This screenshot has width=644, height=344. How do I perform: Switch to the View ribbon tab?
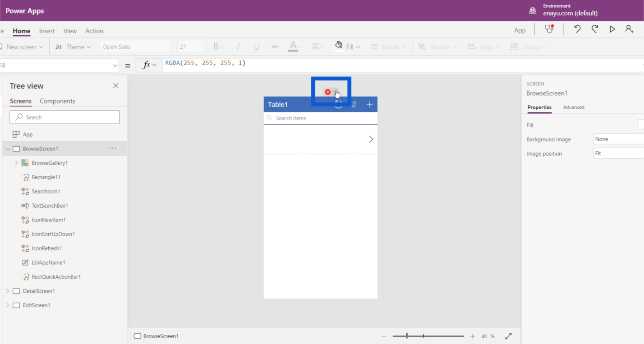point(70,31)
